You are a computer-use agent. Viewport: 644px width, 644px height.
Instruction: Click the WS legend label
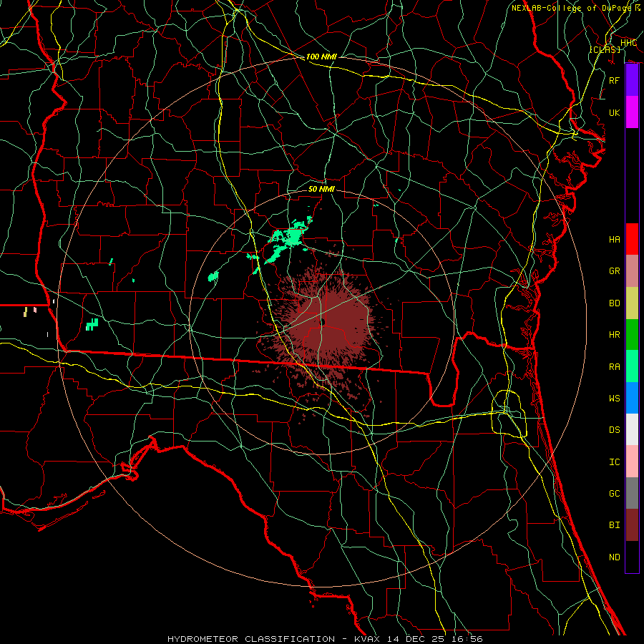[614, 399]
